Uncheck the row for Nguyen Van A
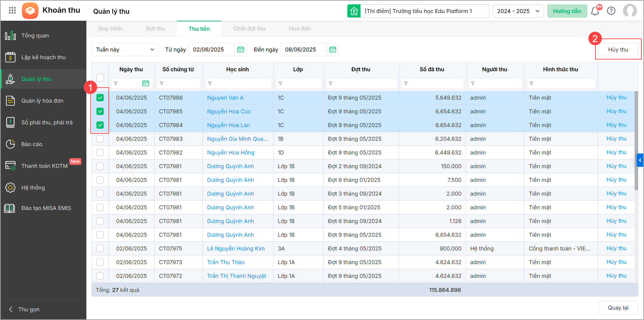Image resolution: width=644 pixels, height=320 pixels. 100,98
